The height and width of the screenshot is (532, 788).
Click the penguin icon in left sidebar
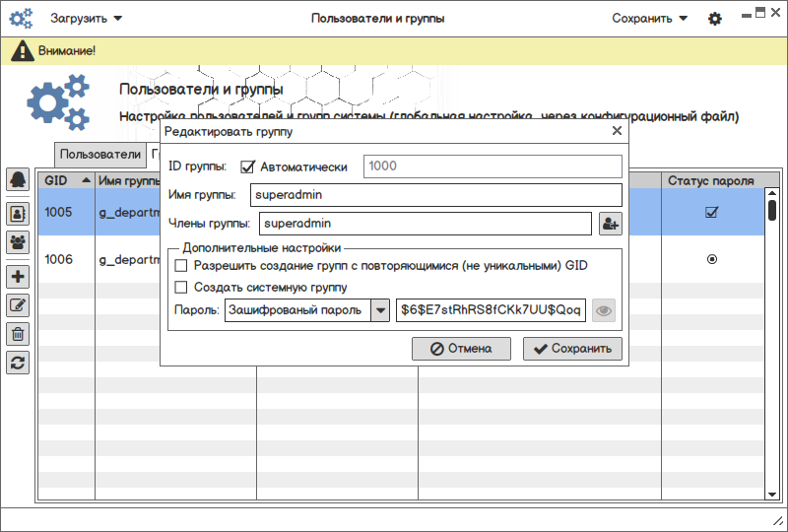[18, 179]
